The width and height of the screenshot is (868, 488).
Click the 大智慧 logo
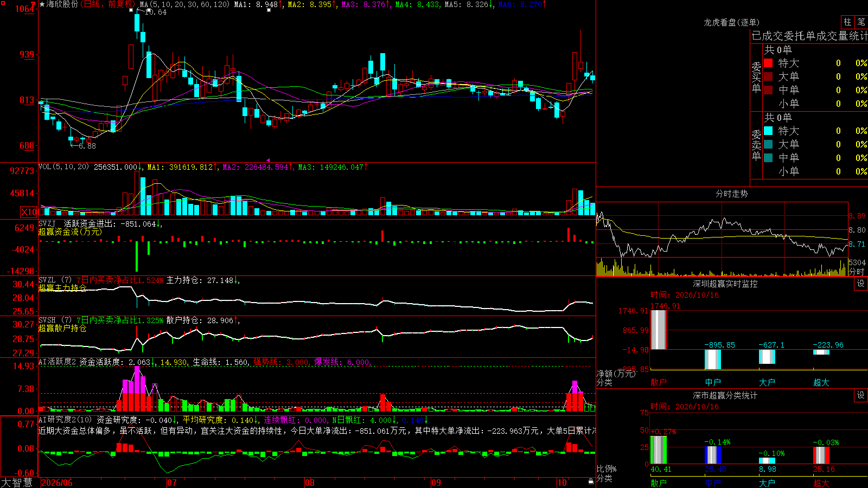tap(17, 483)
